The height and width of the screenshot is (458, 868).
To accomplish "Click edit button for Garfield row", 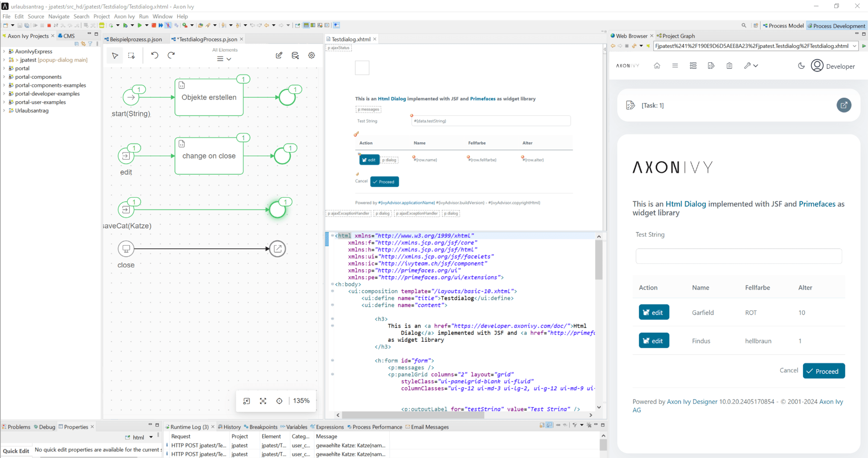I will pos(653,312).
